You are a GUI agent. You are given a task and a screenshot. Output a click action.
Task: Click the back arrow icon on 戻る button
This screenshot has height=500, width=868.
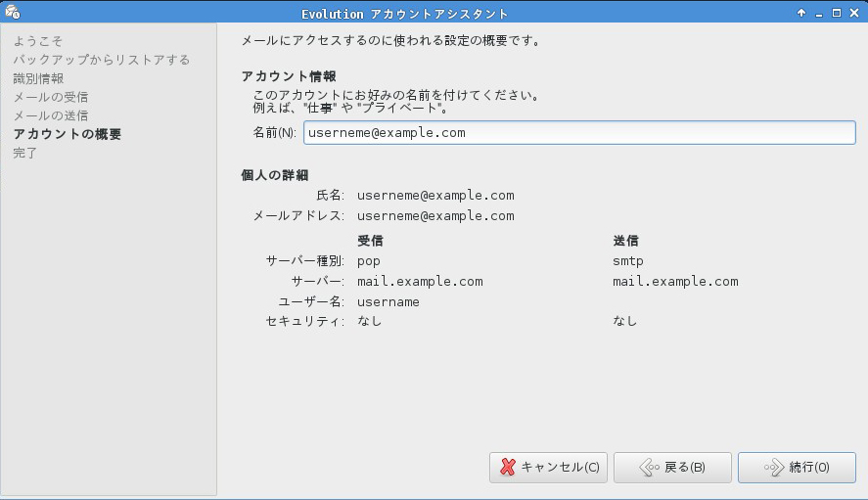tap(648, 468)
